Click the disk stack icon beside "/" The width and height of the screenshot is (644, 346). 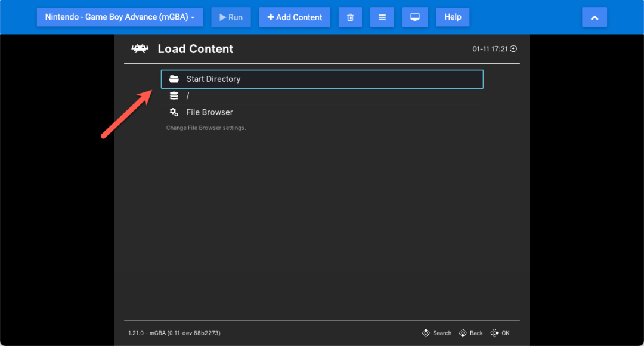tap(174, 95)
